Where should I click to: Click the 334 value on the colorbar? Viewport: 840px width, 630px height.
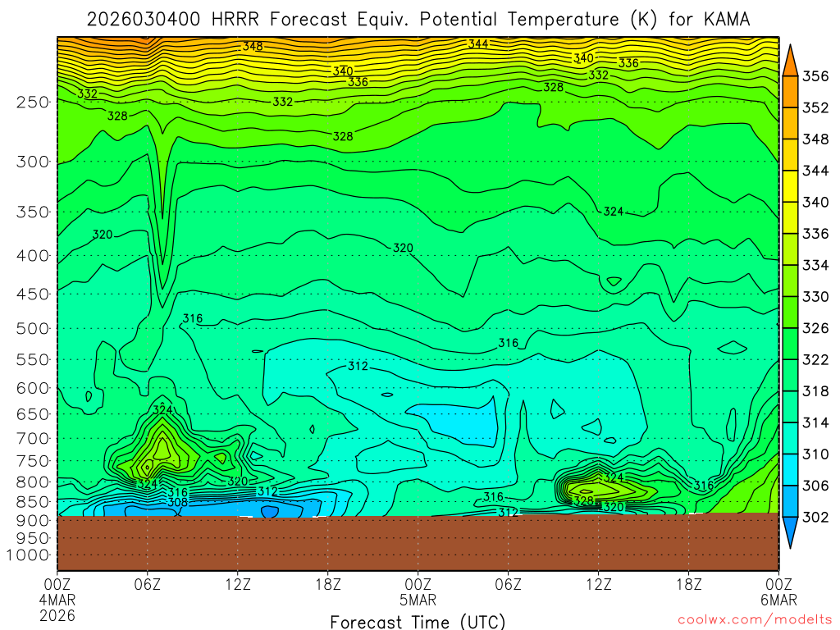pyautogui.click(x=815, y=265)
